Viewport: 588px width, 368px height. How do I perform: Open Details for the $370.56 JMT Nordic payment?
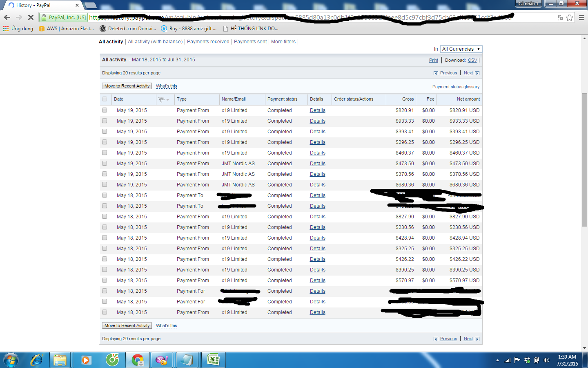pos(318,174)
